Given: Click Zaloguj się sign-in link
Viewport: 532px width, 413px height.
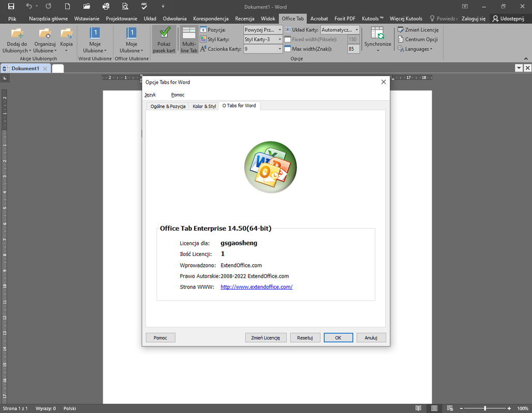Looking at the screenshot, I should coord(473,19).
